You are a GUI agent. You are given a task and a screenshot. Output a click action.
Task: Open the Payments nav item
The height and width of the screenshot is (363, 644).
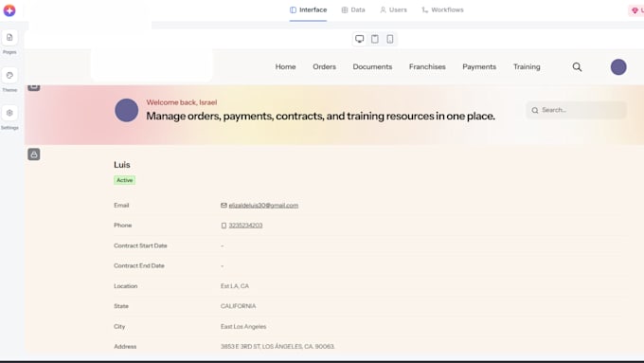tap(479, 66)
